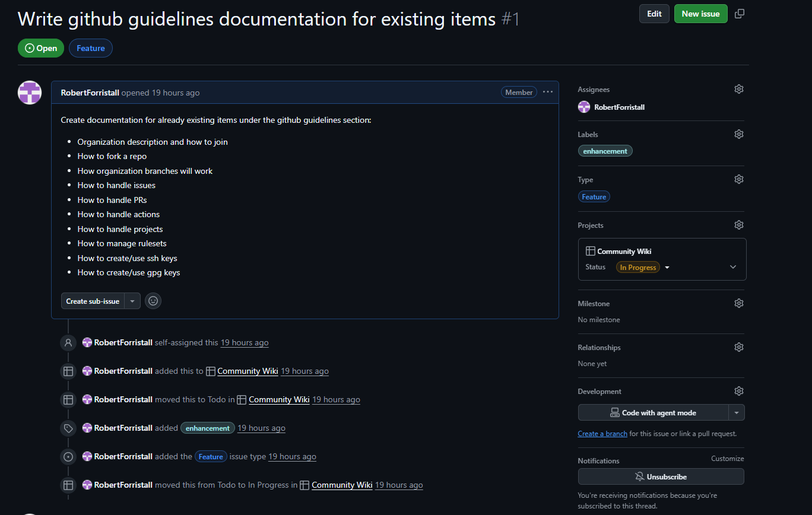Screen dimensions: 812x515
Task: Select the enhancement label badge
Action: tap(605, 151)
